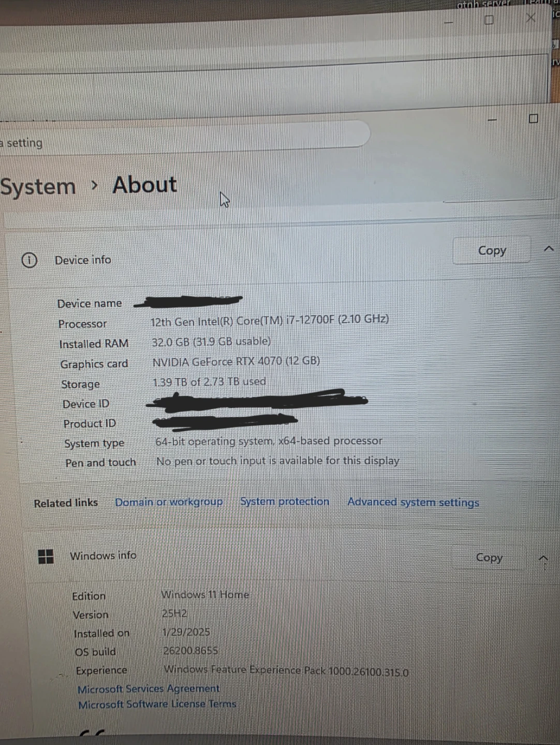The image size is (560, 745).
Task: Maximize the Settings About window
Action: (534, 118)
